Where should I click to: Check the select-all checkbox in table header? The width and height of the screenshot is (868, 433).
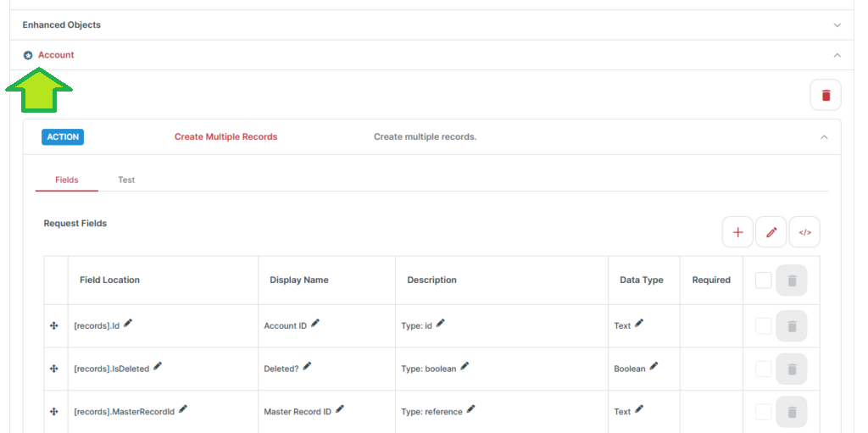764,280
